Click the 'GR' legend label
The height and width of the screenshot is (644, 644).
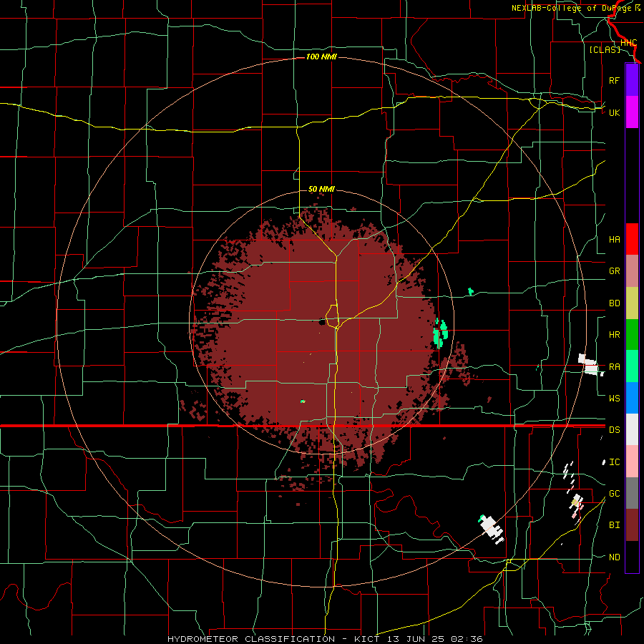(614, 271)
